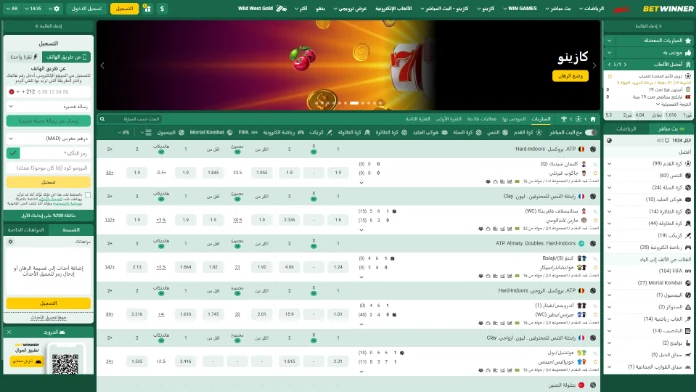
Task: Click the active banner carousel indicator
Action: pyautogui.click(x=354, y=103)
